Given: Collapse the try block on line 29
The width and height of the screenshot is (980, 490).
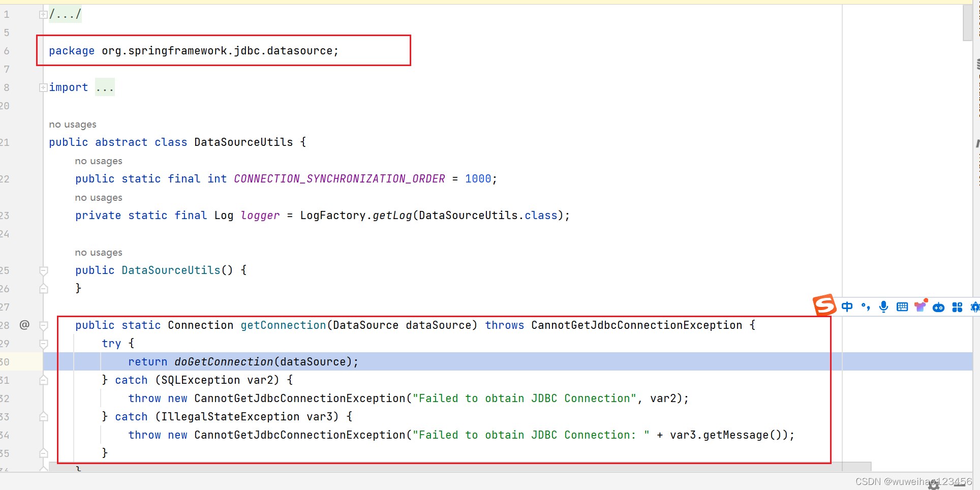Looking at the screenshot, I should pos(44,344).
